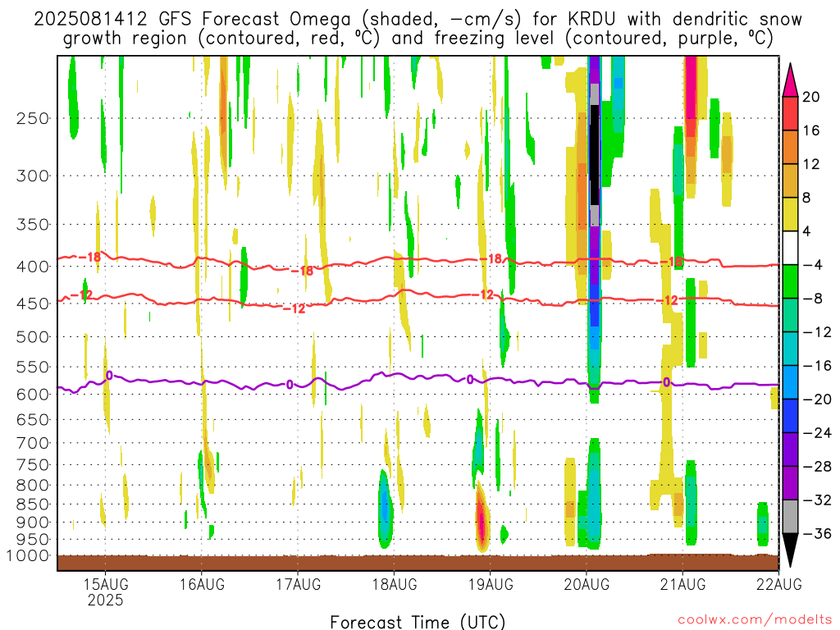Screen dimensions: 840x630
Task: Click the 400 pressure level label
Action: (33, 267)
